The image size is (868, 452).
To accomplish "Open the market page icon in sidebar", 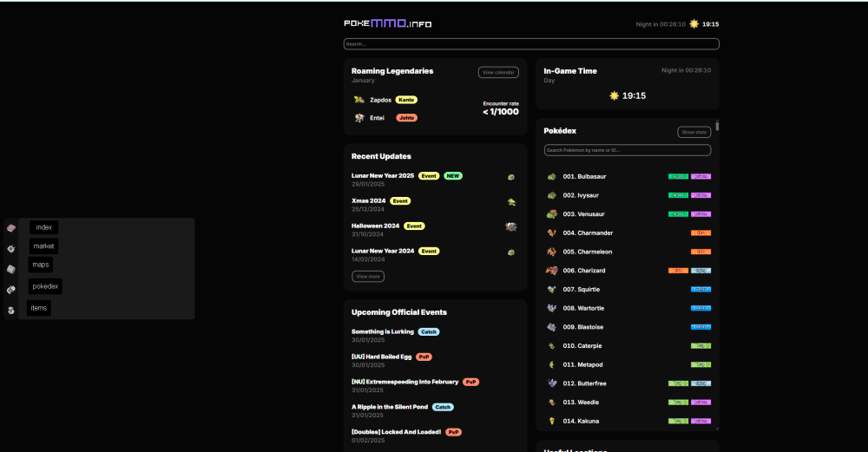I will [x=11, y=248].
